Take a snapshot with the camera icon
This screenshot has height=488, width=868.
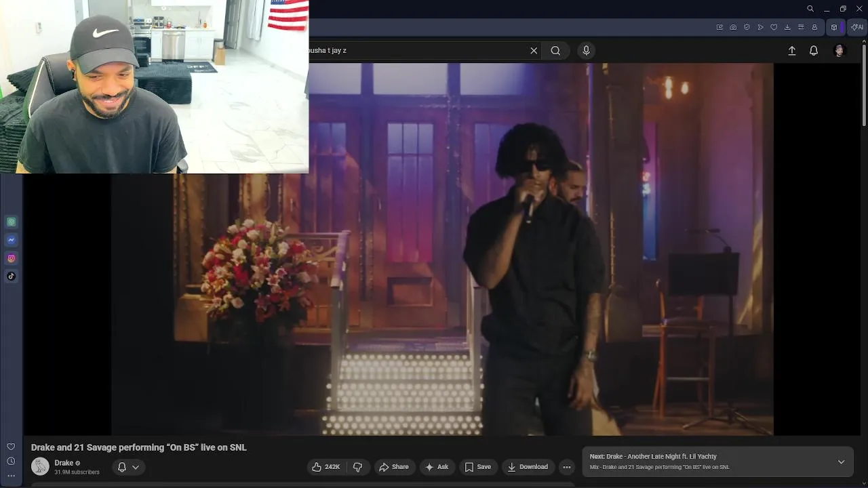[x=733, y=27]
